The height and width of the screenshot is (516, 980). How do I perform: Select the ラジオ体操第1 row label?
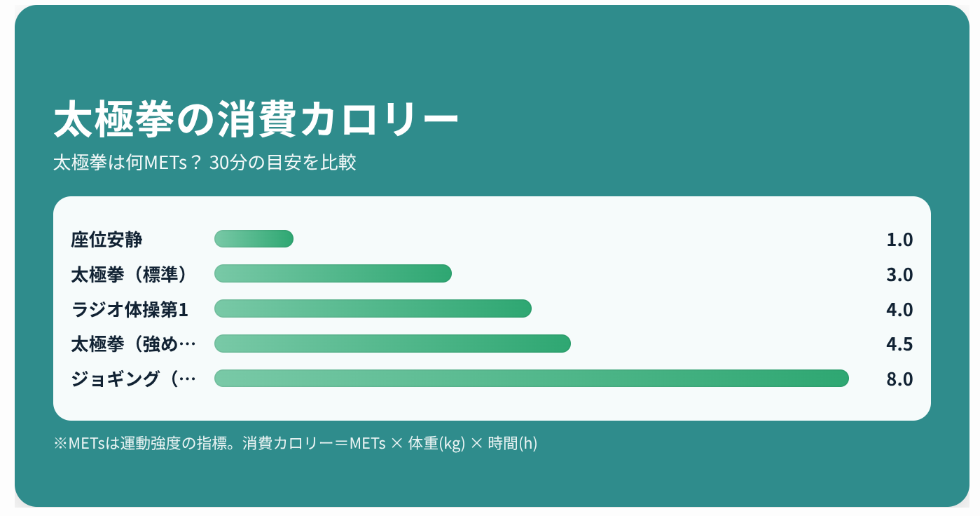[x=130, y=309]
